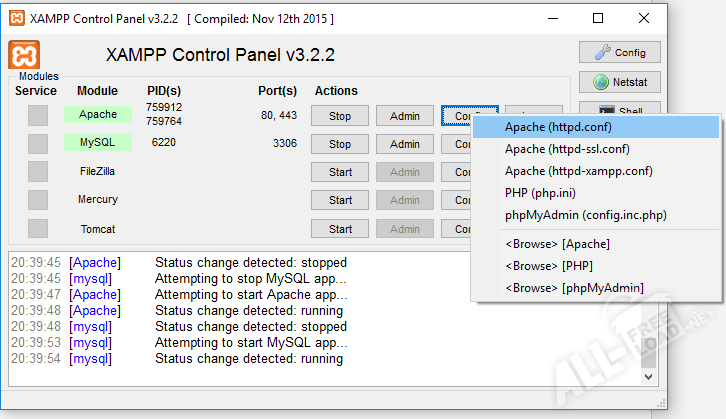Choose Apache (httpd-ssl.conf) menu entry
The width and height of the screenshot is (726, 419).
coord(566,149)
